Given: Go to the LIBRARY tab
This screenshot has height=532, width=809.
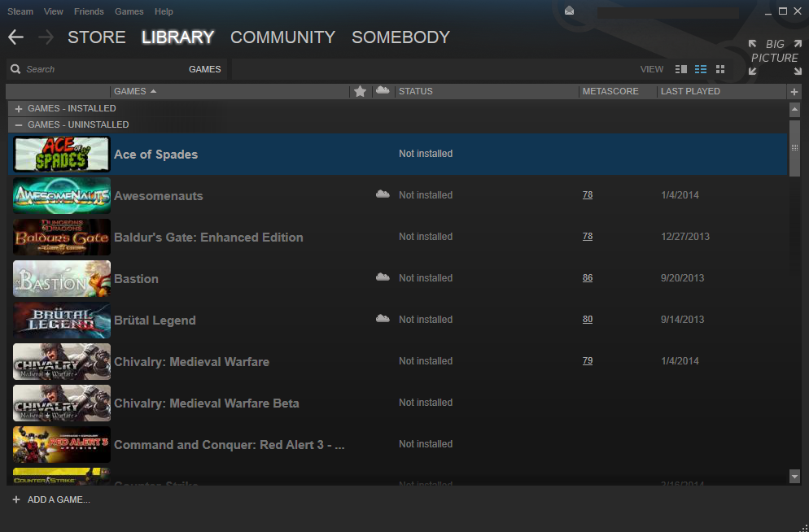Looking at the screenshot, I should coord(178,37).
